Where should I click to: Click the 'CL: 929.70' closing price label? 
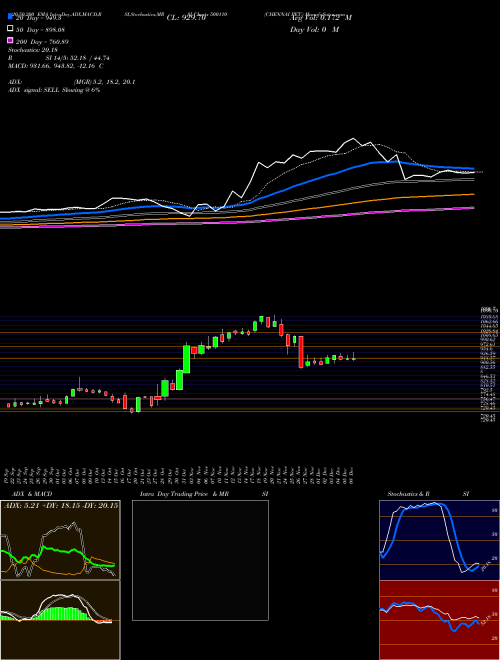point(186,18)
